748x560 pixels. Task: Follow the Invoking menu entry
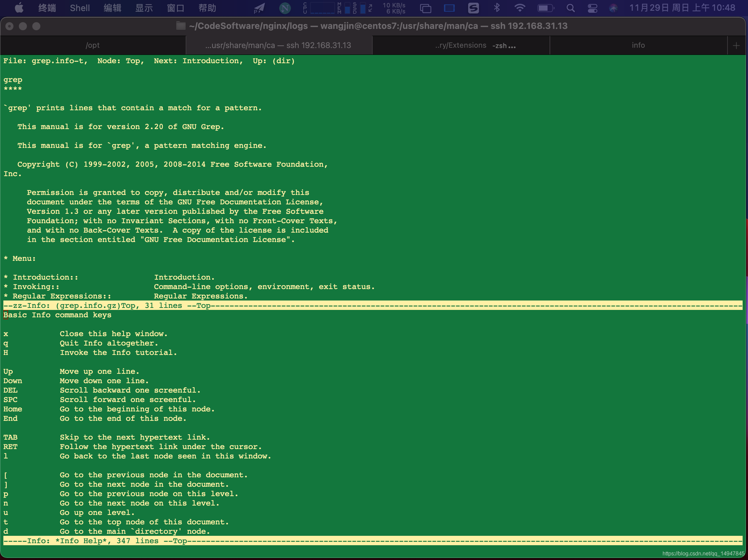point(32,287)
